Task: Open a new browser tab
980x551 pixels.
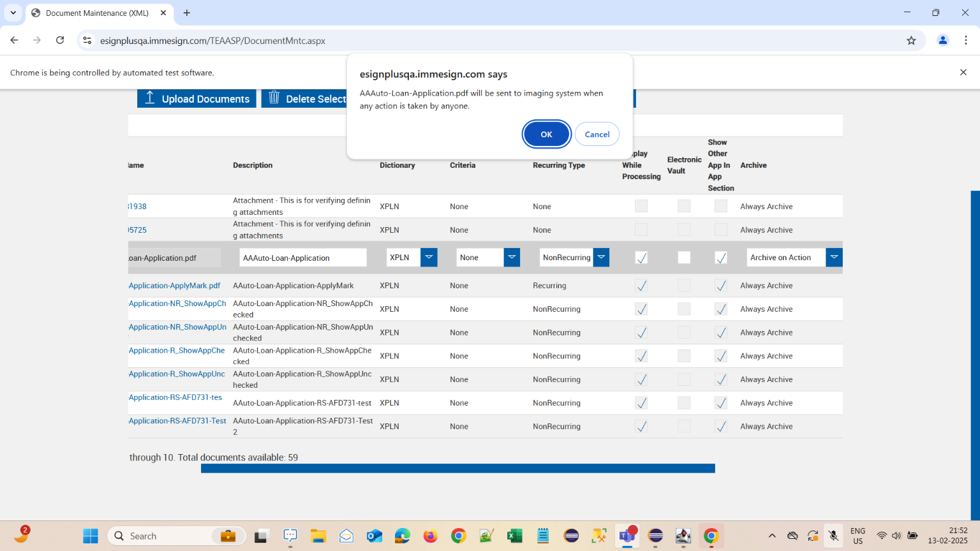Action: click(x=187, y=13)
